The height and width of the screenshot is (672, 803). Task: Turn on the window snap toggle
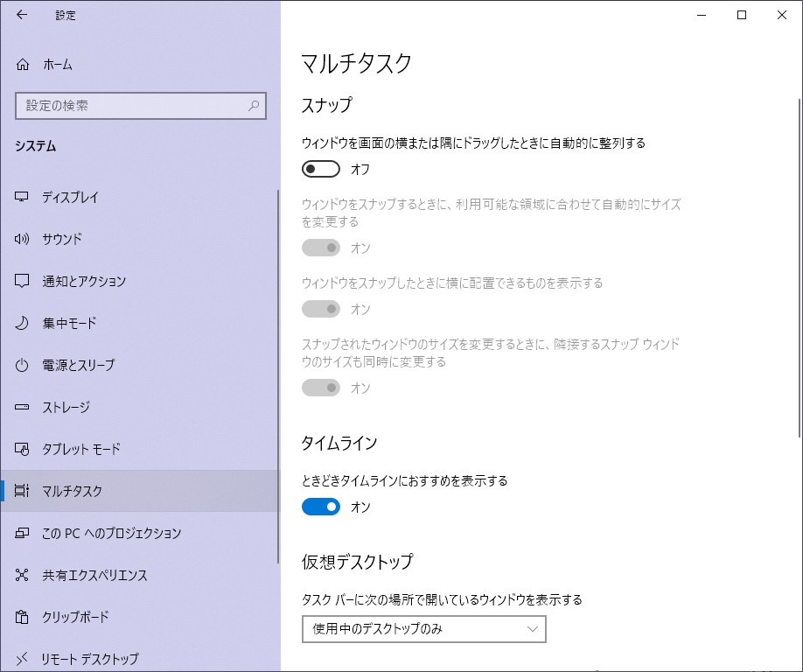point(320,169)
